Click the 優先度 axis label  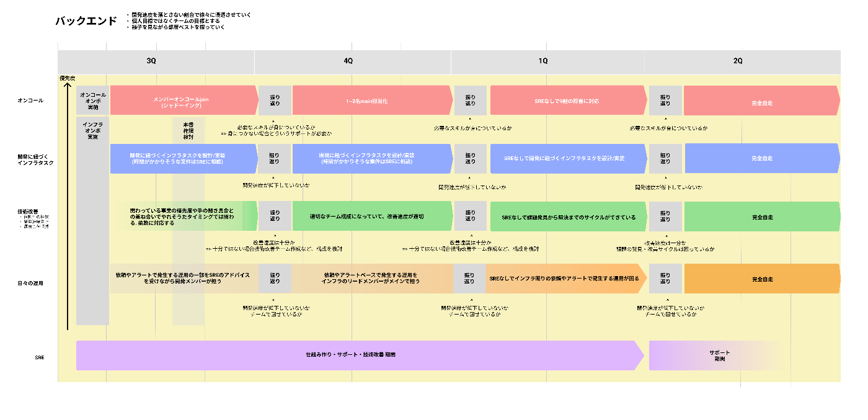67,78
